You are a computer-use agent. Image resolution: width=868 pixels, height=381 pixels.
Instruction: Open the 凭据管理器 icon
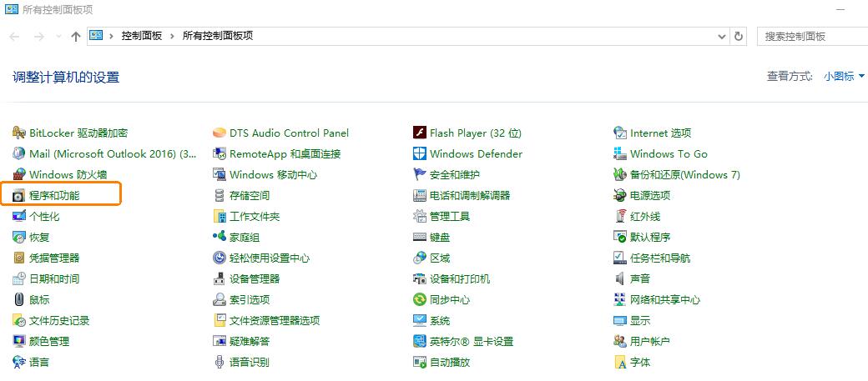[19, 258]
